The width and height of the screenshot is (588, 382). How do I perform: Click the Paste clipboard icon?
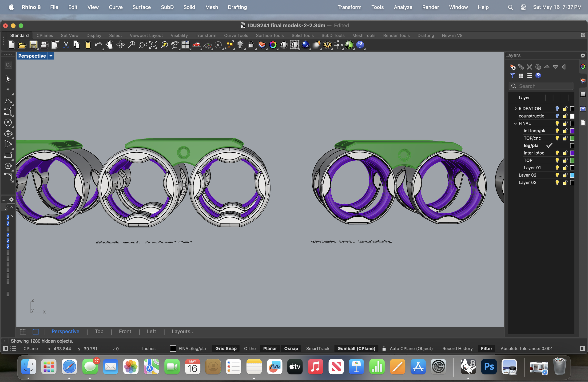[88, 45]
